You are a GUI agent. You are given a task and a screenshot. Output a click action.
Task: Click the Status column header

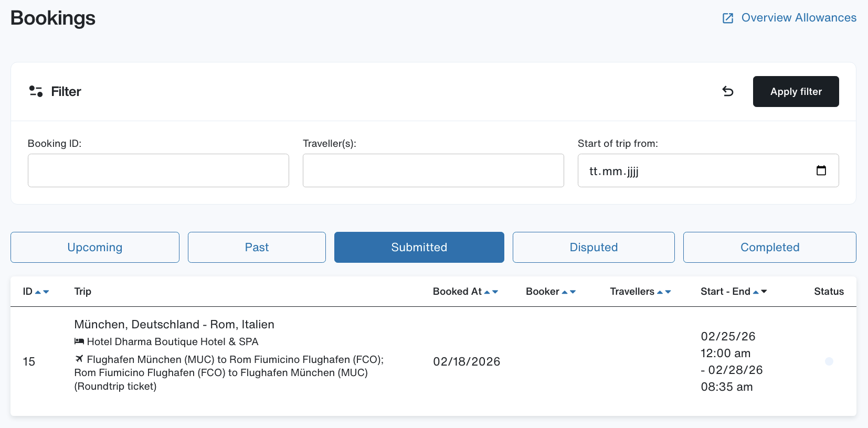click(829, 292)
